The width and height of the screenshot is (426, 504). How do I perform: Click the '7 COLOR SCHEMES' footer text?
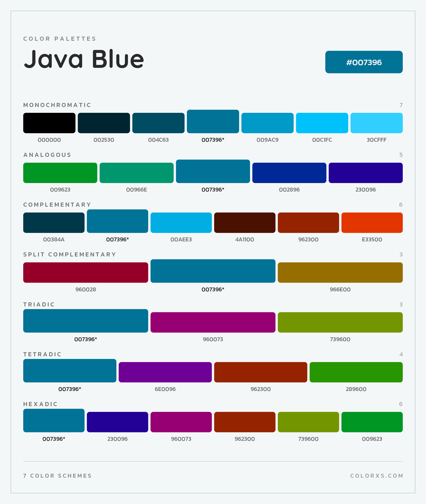pos(58,476)
